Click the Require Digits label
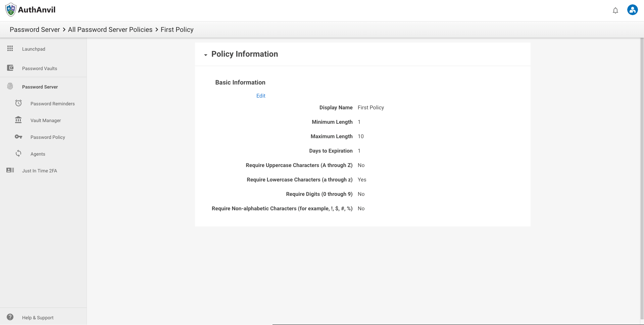This screenshot has height=325, width=644. [x=319, y=194]
